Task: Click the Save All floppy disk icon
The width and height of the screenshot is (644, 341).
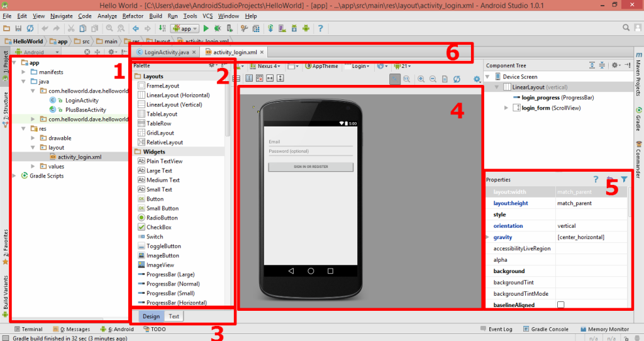Action: pos(18,28)
